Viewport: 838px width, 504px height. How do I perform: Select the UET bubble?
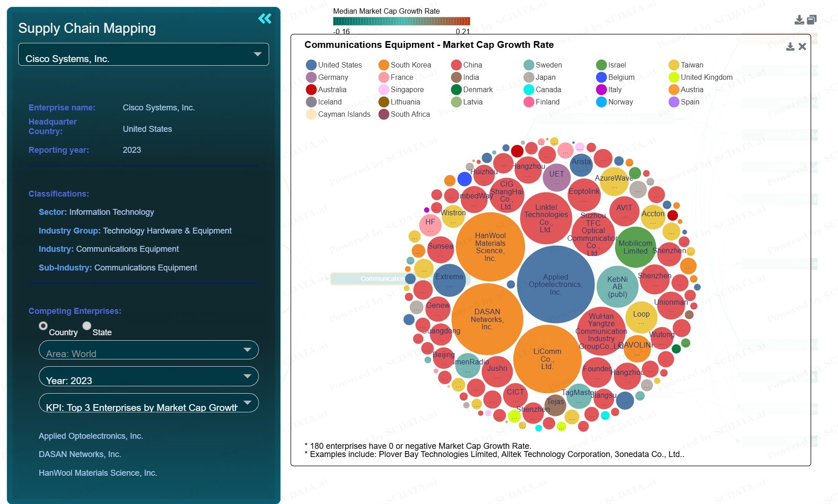tap(557, 177)
